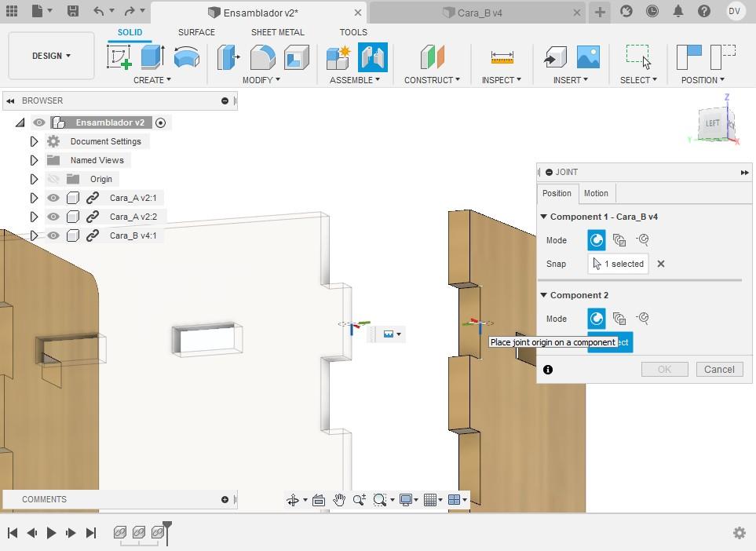Select the Create Sketch tool
This screenshot has height=551, width=756.
click(119, 57)
